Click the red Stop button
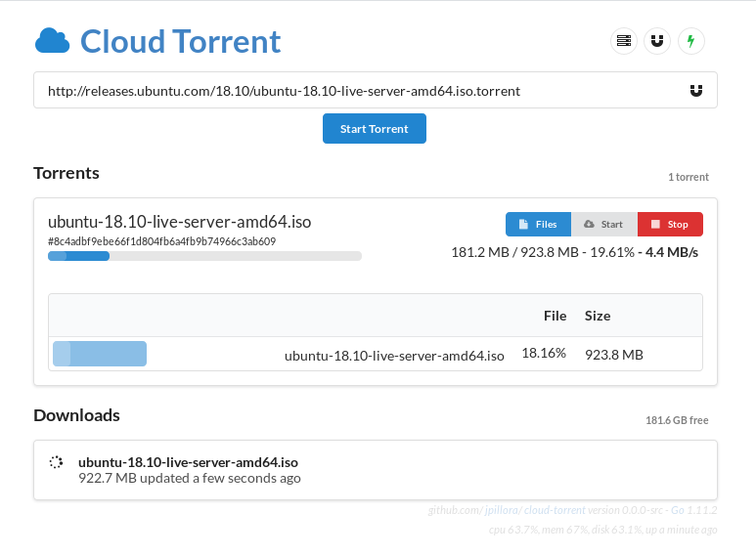 pyautogui.click(x=670, y=224)
